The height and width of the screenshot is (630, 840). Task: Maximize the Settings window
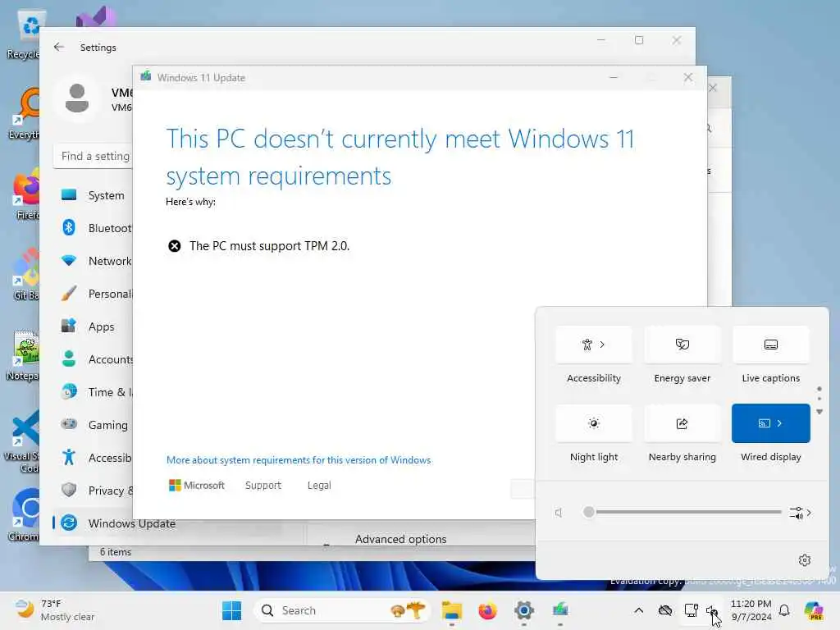click(638, 40)
